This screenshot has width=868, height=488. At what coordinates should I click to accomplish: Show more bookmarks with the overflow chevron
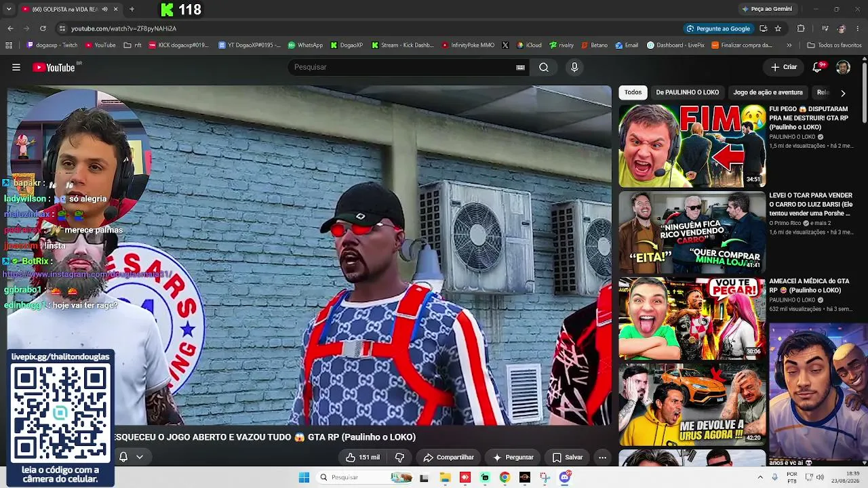coord(789,45)
